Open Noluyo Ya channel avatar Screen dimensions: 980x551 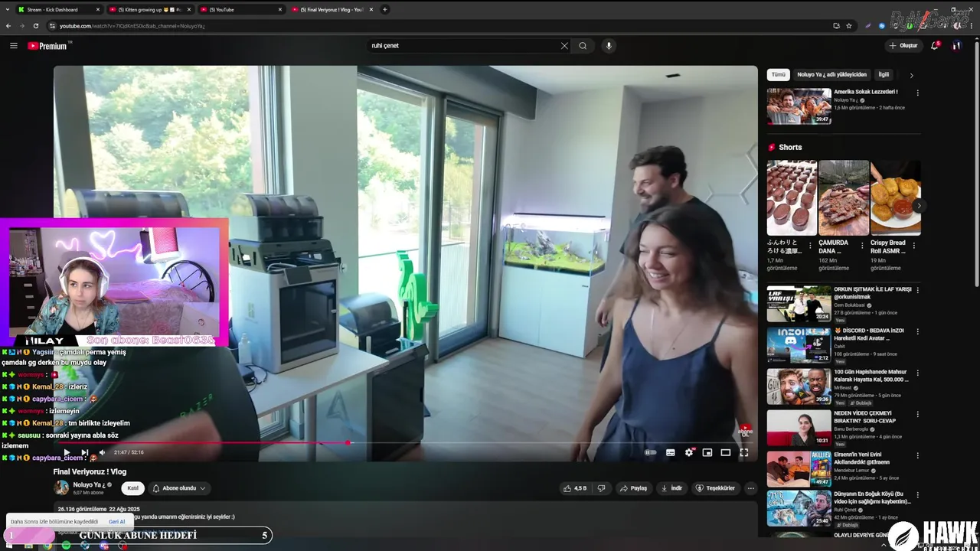click(x=61, y=487)
